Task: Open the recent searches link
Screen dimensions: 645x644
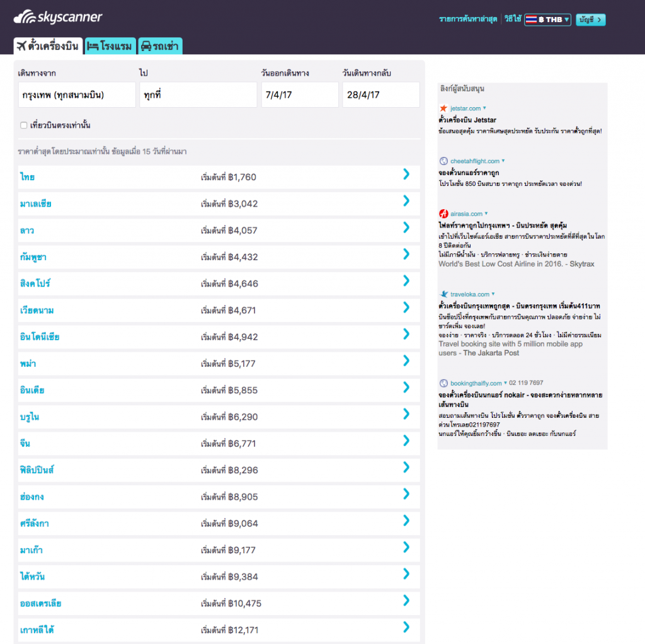Action: (x=468, y=20)
